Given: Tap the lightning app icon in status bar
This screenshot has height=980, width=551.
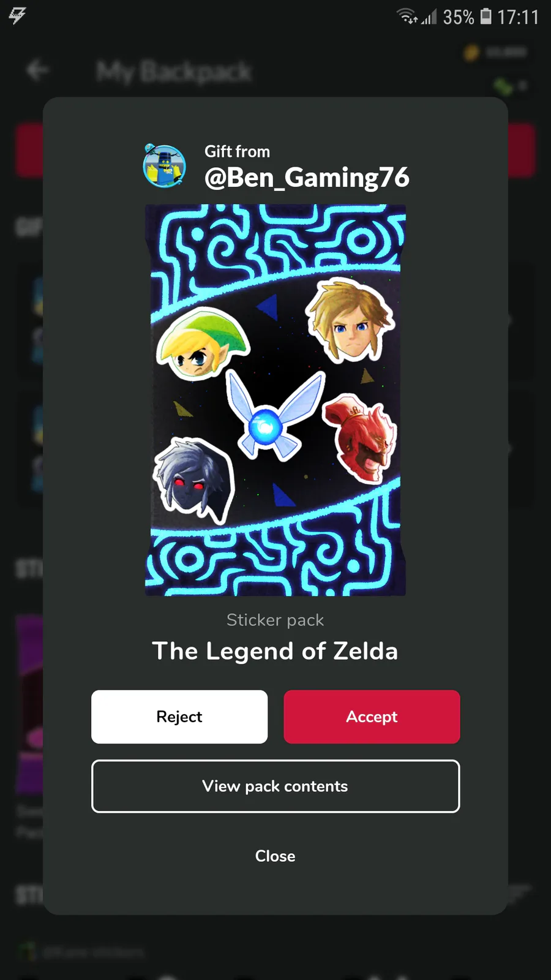Looking at the screenshot, I should pyautogui.click(x=17, y=15).
